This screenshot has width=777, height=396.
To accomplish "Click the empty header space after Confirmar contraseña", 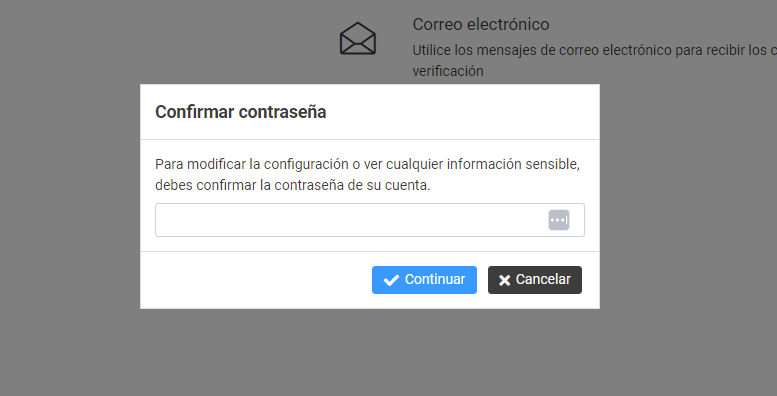I will point(461,112).
